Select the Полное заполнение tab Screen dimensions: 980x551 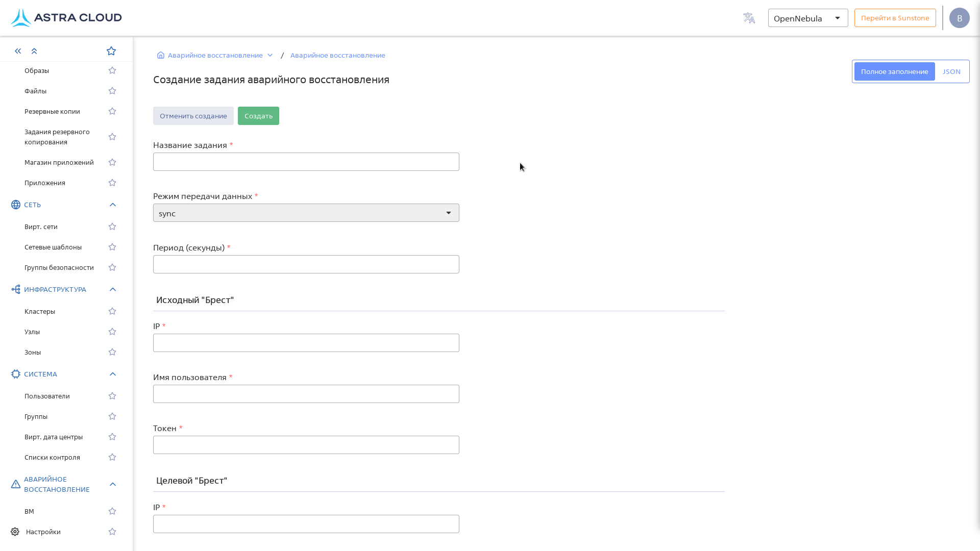894,71
